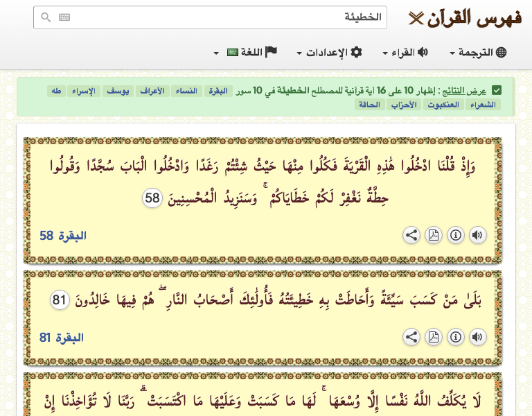The width and height of the screenshot is (532, 416).
Task: Open the فهرس القرآن site logo link
Action: pos(465,17)
